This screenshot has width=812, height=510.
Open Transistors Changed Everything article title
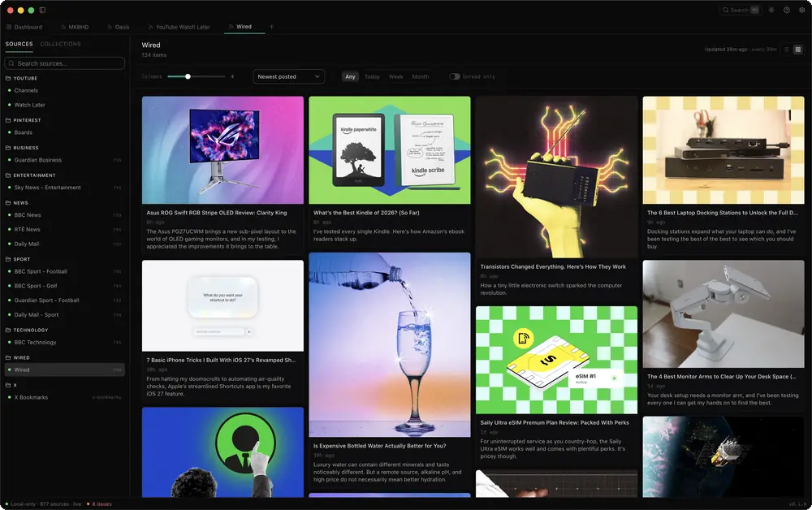coord(552,266)
